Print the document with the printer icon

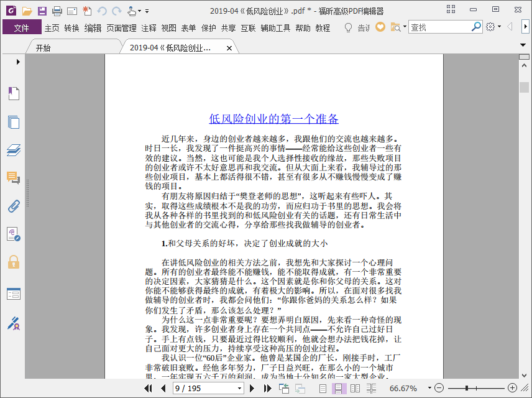pyautogui.click(x=57, y=11)
